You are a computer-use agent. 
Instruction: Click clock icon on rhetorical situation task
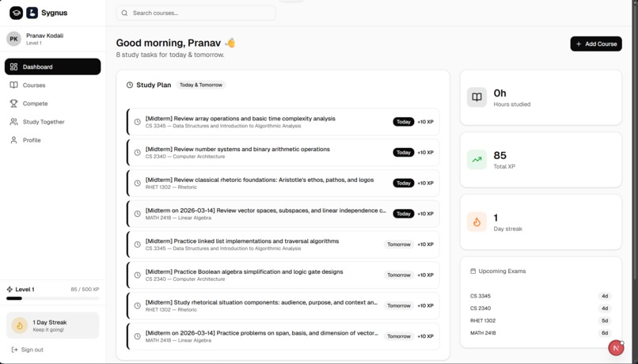[138, 306]
